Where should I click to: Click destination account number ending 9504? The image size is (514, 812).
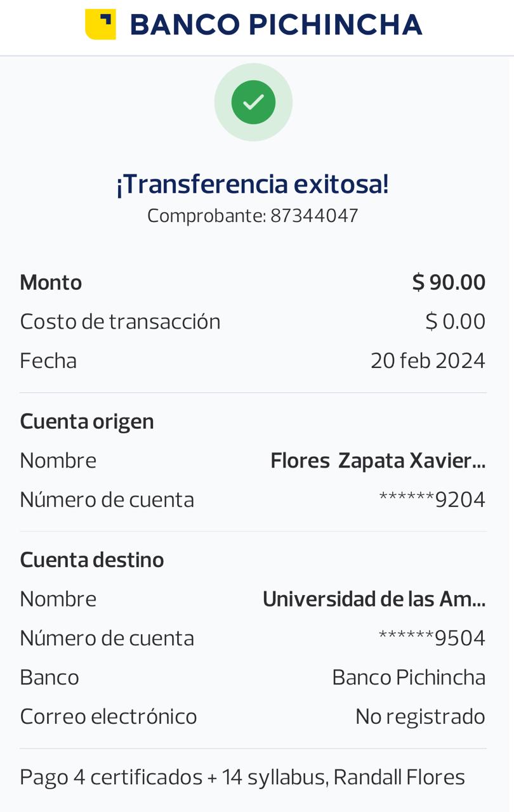(432, 638)
